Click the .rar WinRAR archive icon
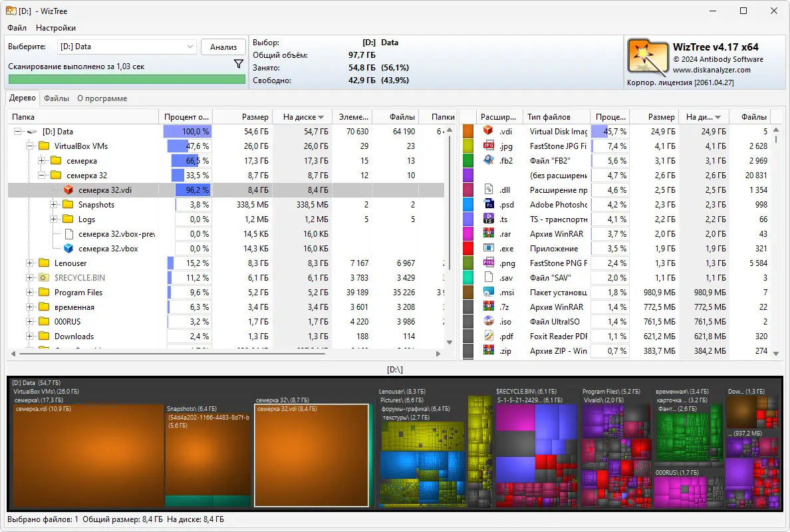790x532 pixels. 488,233
